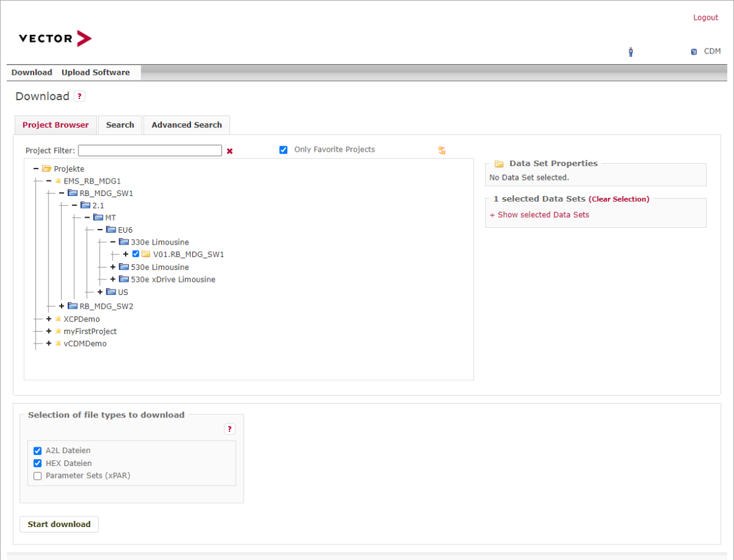Click the Start download button
This screenshot has height=560, width=734.
59,524
